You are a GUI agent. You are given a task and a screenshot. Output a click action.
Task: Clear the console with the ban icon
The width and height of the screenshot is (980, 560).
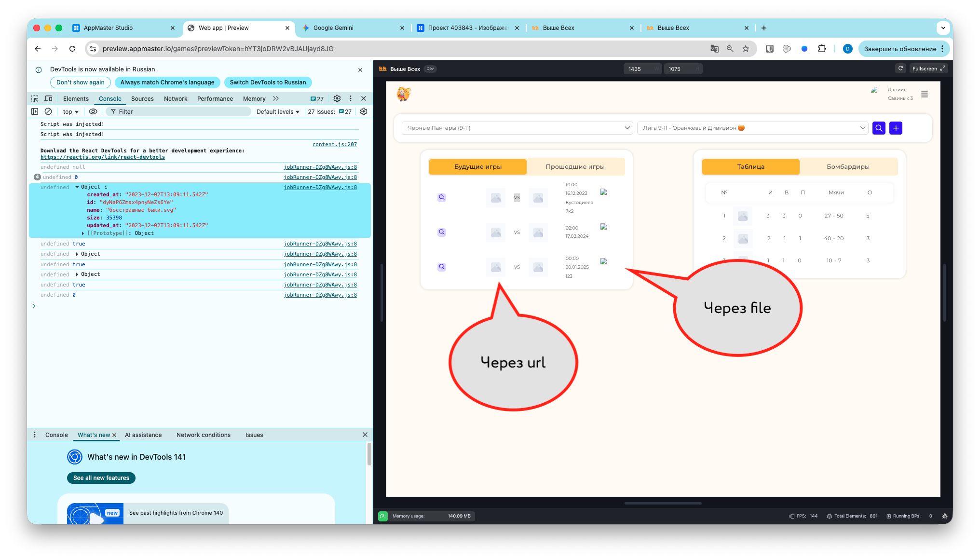point(48,111)
